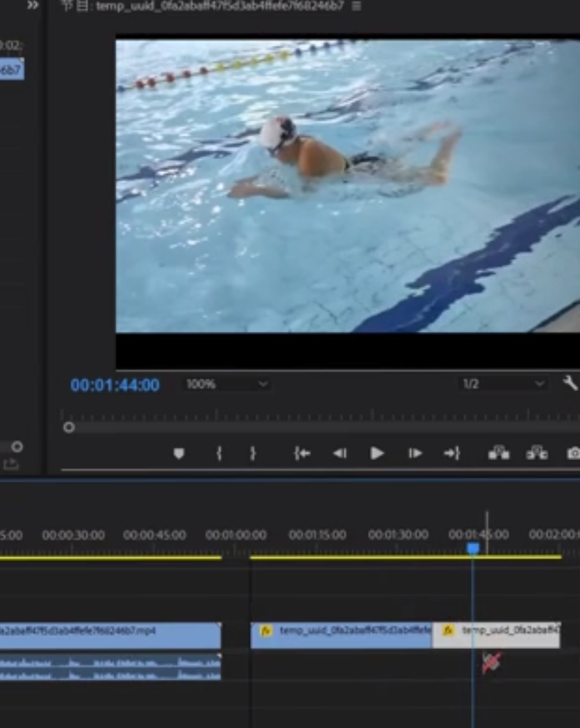Open the Program Monitor panel menu
Image resolution: width=580 pixels, height=728 pixels.
click(x=356, y=6)
